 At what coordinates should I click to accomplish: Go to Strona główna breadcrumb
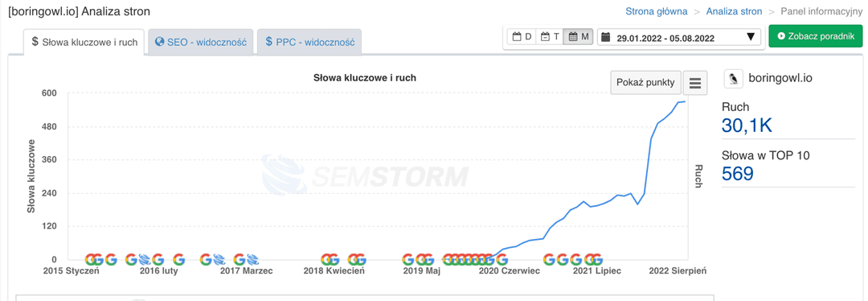click(x=657, y=11)
